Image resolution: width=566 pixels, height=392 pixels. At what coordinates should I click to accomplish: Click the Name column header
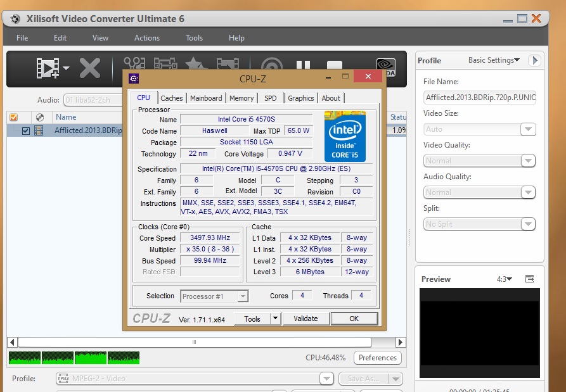click(66, 117)
